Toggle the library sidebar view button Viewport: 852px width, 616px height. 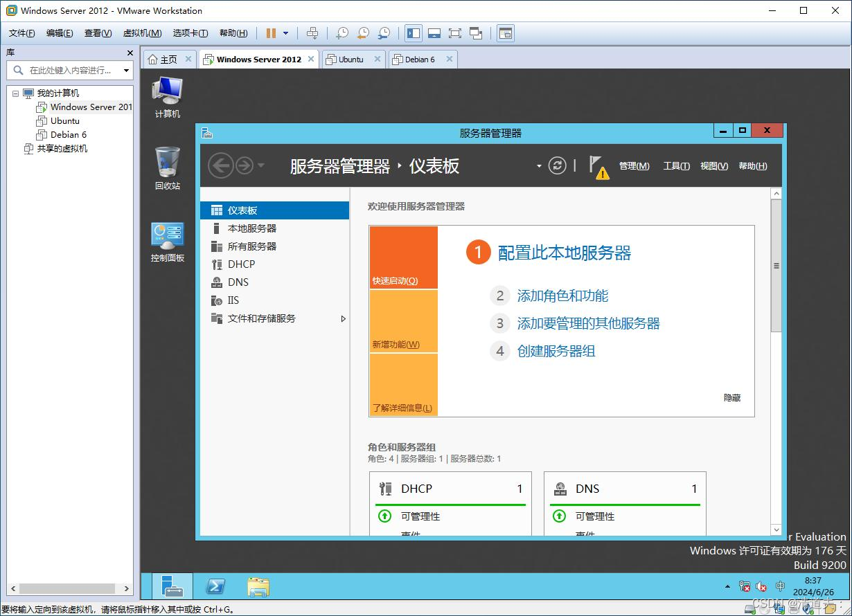[x=414, y=33]
